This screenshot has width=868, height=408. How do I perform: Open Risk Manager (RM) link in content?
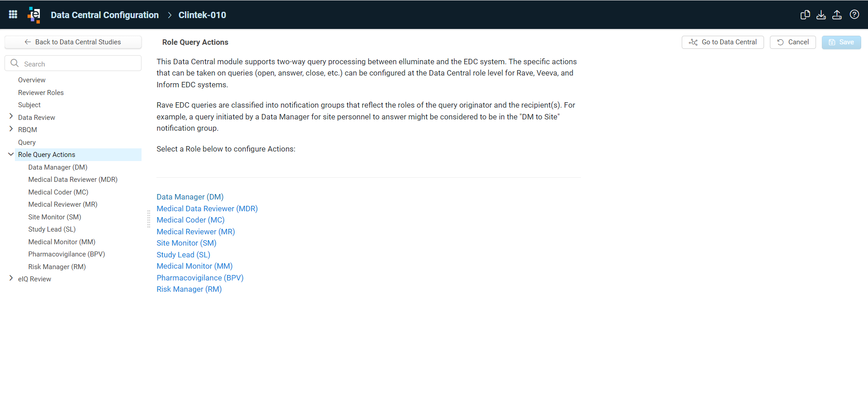(x=189, y=289)
